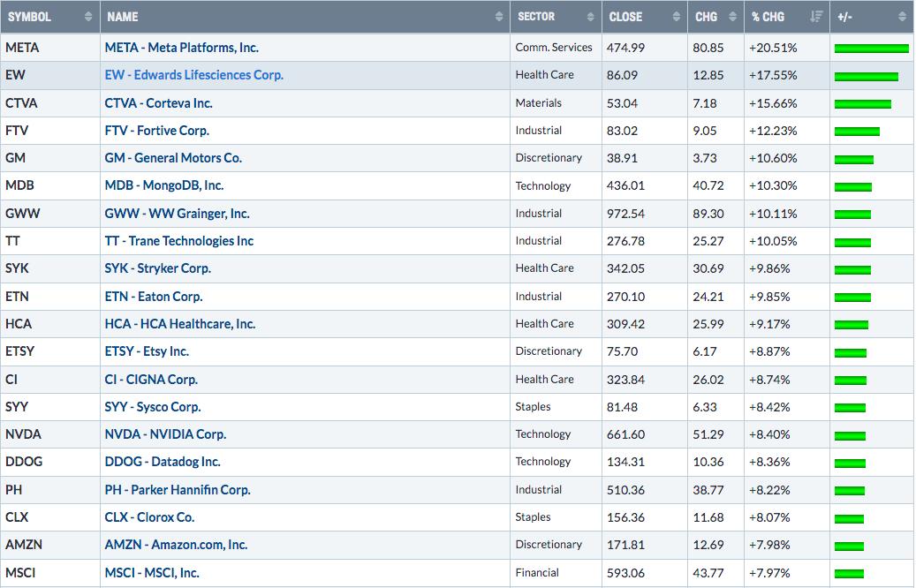Click the sort arrows in +/- column header
Screen dimensions: 916x588
pyautogui.click(x=902, y=17)
